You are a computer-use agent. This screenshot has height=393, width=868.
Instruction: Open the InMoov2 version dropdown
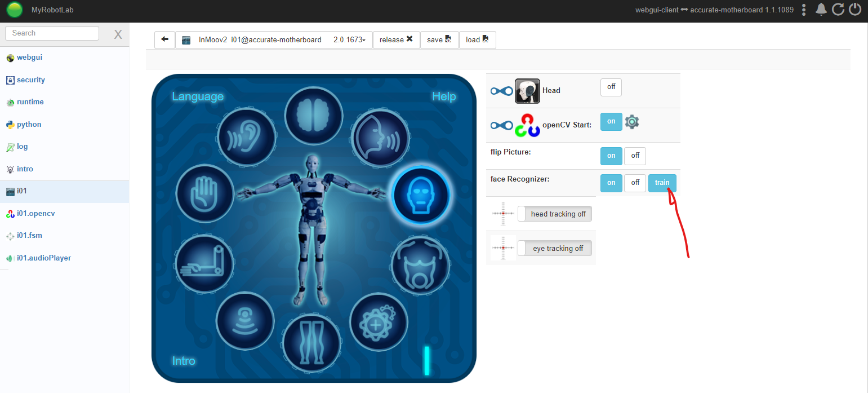pos(350,40)
